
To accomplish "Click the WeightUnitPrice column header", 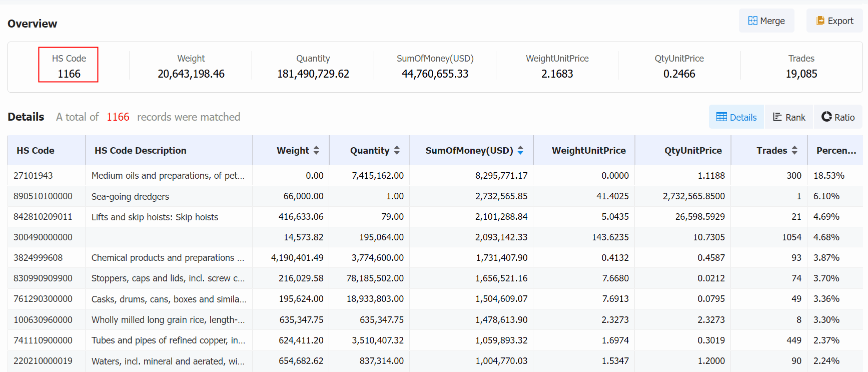I will pos(584,150).
